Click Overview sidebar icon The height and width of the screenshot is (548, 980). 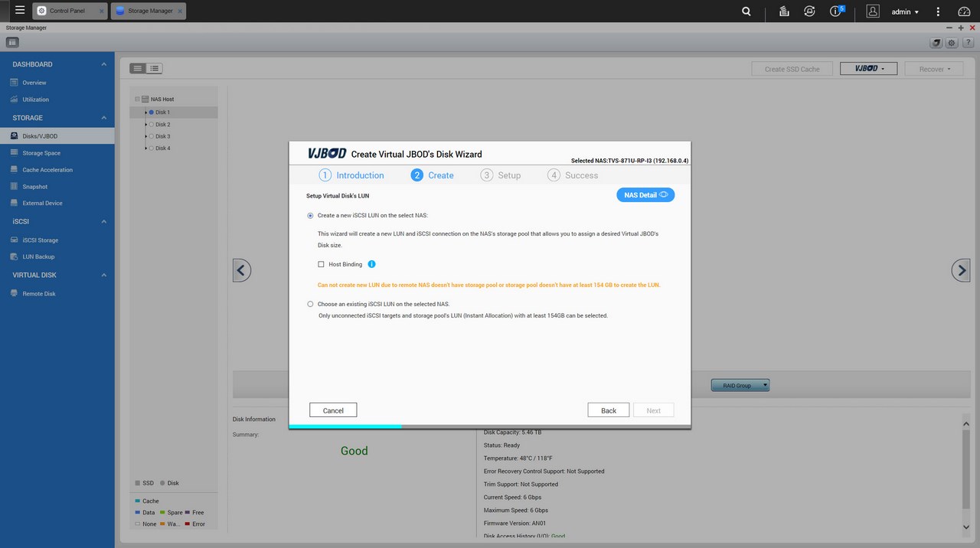pos(14,82)
